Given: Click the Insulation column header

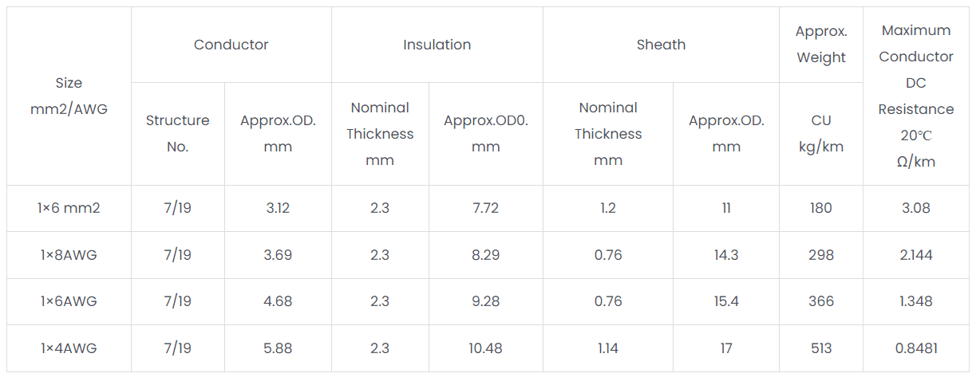Looking at the screenshot, I should pos(437,45).
